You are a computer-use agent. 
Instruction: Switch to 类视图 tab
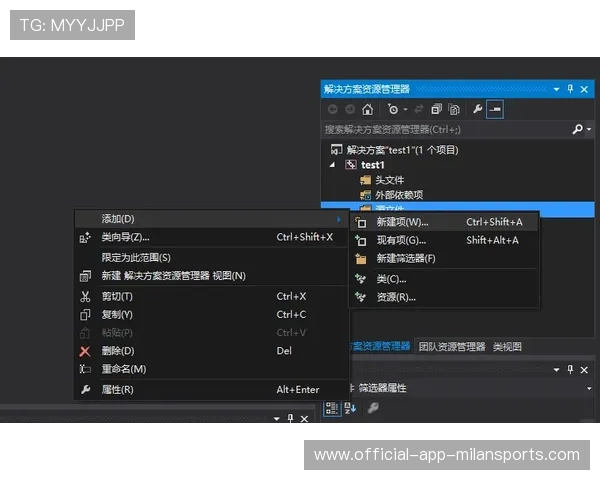[507, 347]
